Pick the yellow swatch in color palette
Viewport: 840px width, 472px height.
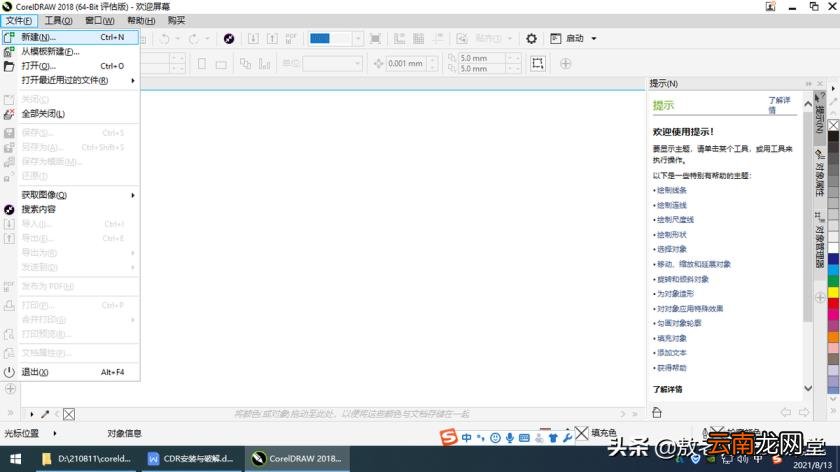(x=833, y=293)
